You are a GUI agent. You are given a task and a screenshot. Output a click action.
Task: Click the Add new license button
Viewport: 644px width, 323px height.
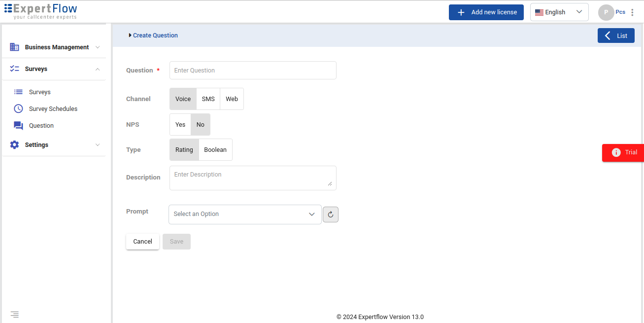point(486,12)
